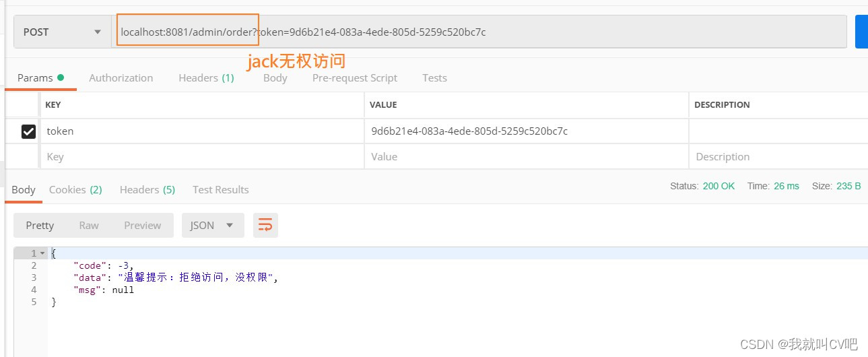Select the Pretty view button

click(40, 225)
